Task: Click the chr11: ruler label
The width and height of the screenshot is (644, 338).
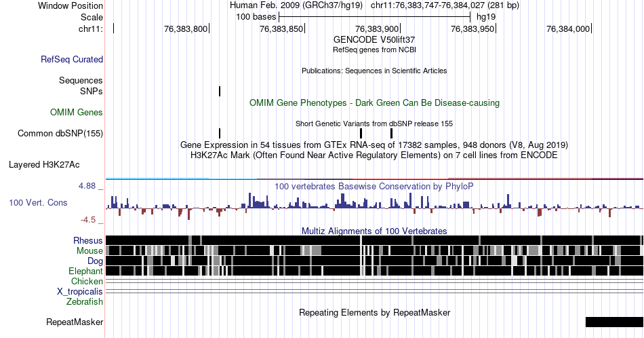Action: pyautogui.click(x=91, y=29)
